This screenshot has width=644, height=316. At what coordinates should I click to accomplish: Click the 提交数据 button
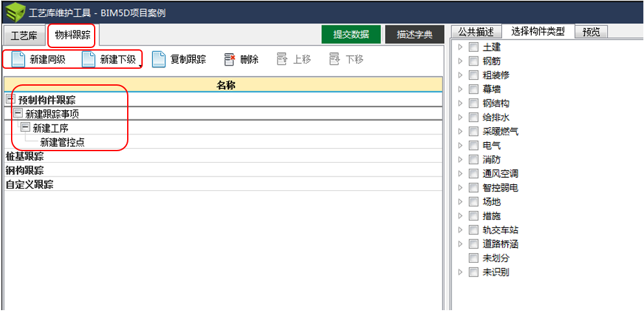pos(351,34)
